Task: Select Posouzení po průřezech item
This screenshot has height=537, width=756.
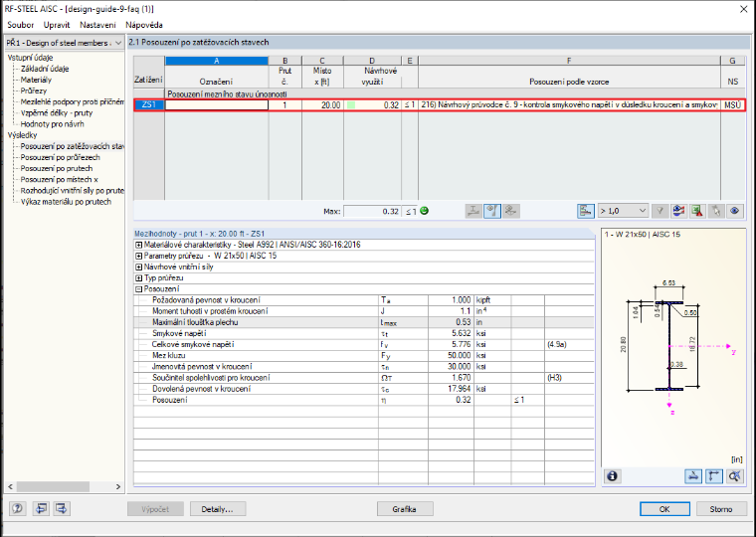Action: pyautogui.click(x=61, y=157)
